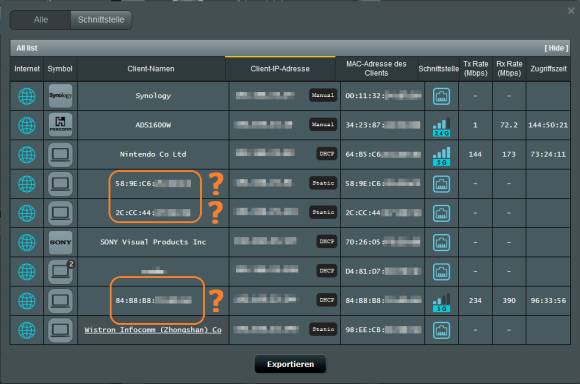
Task: Open the ADS1600W device symbol icon
Action: [x=60, y=125]
